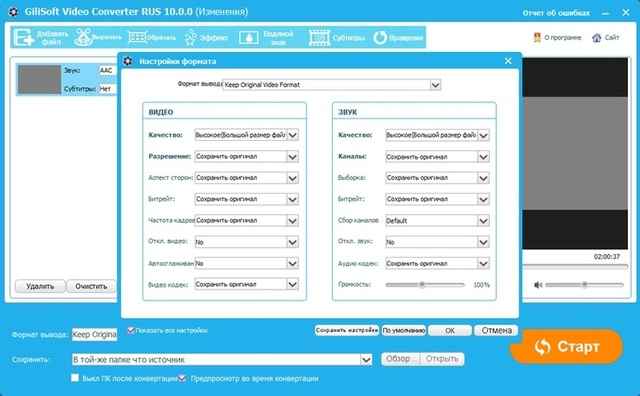Click the ЗВУК section header
Image resolution: width=640 pixels, height=396 pixels.
click(x=347, y=112)
